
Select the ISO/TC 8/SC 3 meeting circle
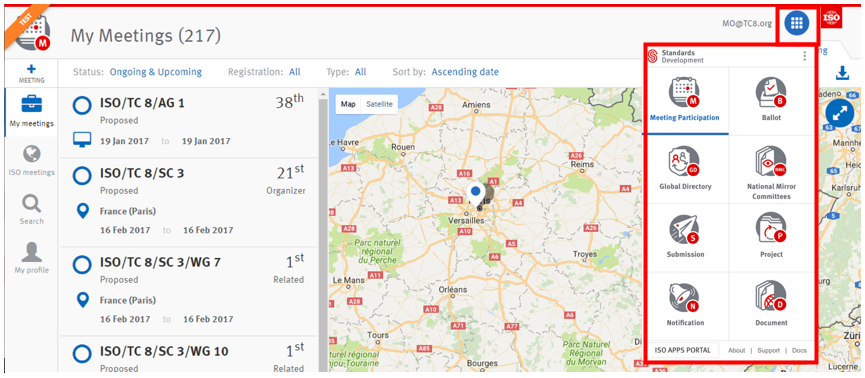[x=82, y=175]
